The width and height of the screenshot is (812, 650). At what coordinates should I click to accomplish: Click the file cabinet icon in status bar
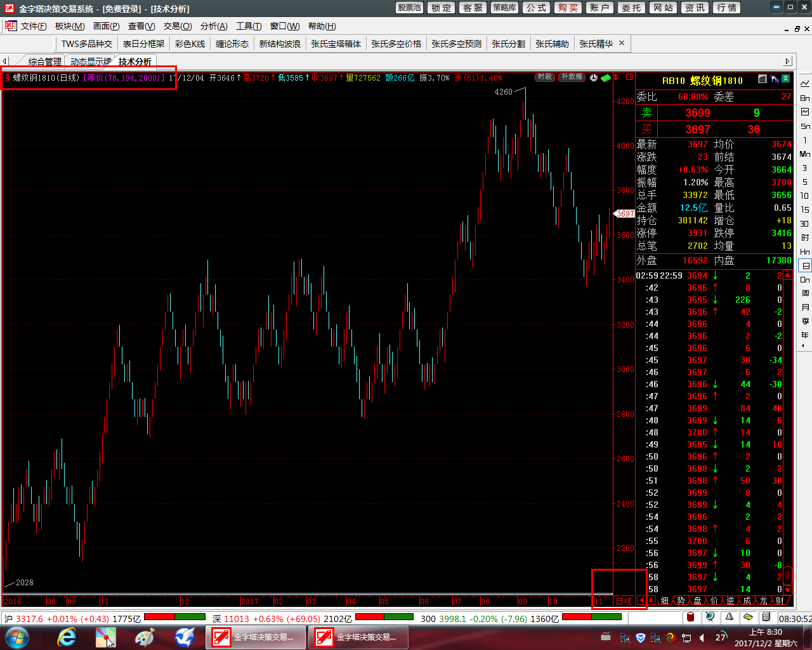(x=766, y=617)
